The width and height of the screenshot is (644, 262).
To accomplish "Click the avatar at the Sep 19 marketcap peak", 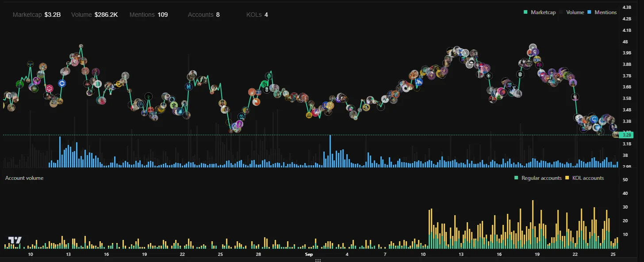I will point(533,47).
